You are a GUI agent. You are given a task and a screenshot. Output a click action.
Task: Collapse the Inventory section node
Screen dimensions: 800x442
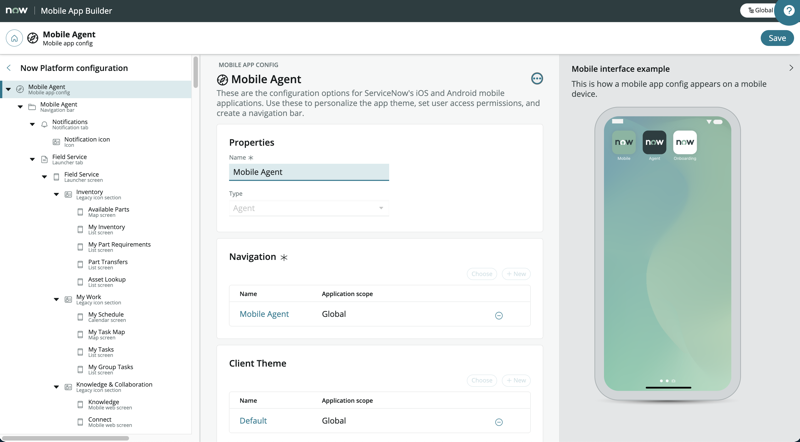(56, 194)
